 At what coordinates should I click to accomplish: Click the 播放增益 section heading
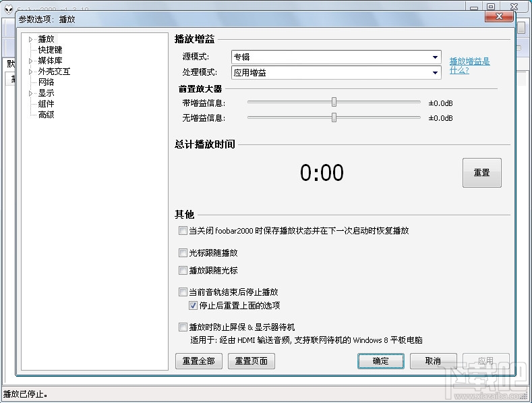pyautogui.click(x=194, y=39)
